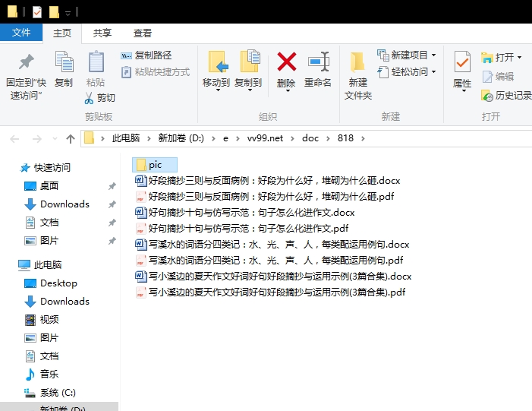The image size is (532, 411).
Task: Open the Share (共享) ribbon tab
Action: (x=102, y=33)
